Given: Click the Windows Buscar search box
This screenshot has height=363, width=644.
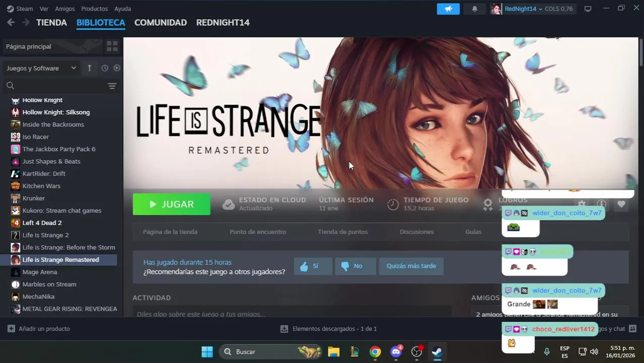Looking at the screenshot, I should click(271, 351).
